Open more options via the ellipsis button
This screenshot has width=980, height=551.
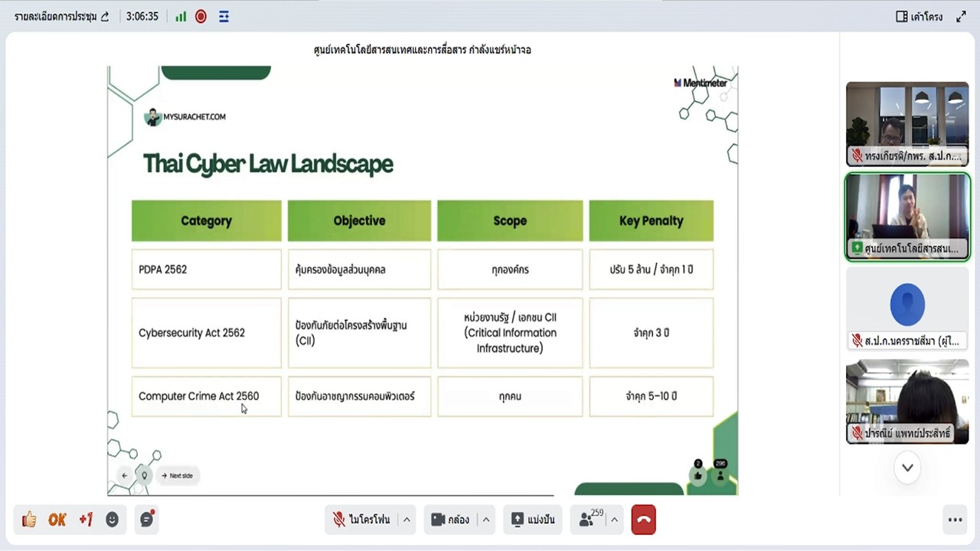pos(955,520)
